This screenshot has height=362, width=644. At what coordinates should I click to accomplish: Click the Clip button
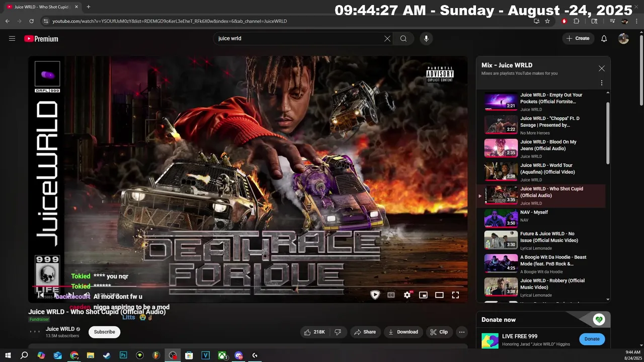click(439, 332)
